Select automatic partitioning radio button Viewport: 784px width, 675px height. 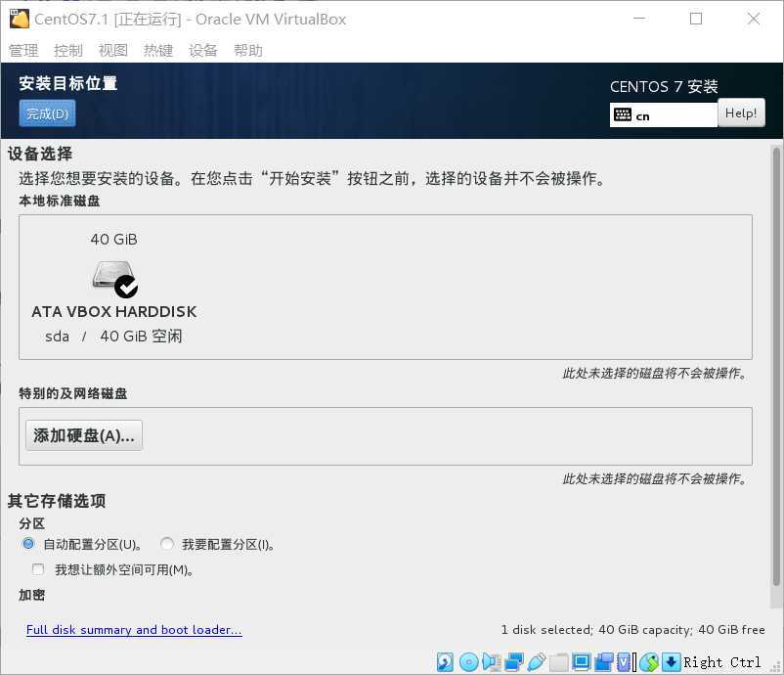coord(28,543)
